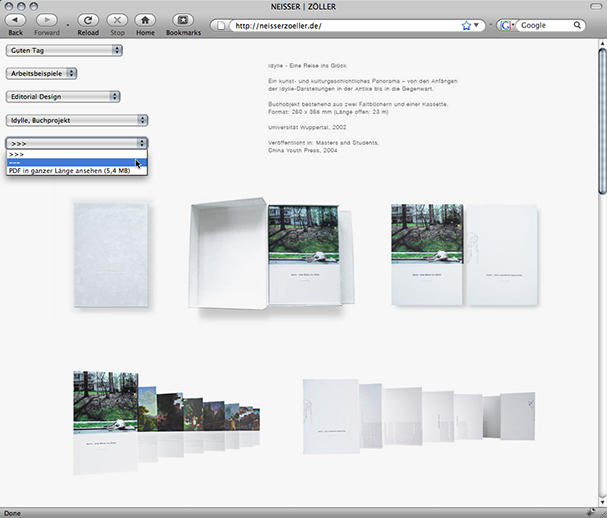
Task: Click the Google search engine icon
Action: coord(504,25)
